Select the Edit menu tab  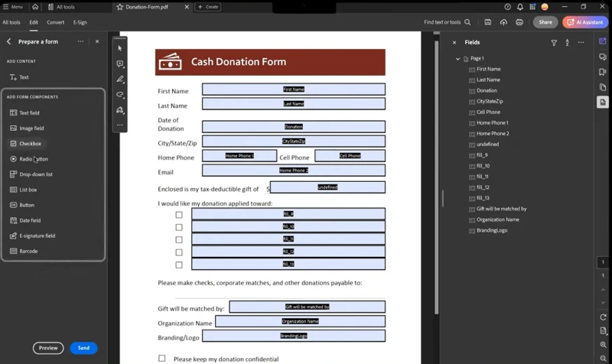34,22
